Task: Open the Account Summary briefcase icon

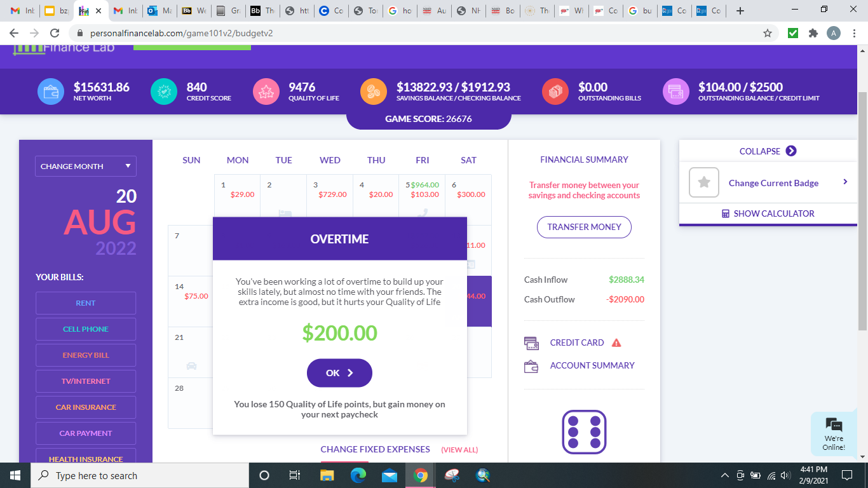Action: (531, 365)
